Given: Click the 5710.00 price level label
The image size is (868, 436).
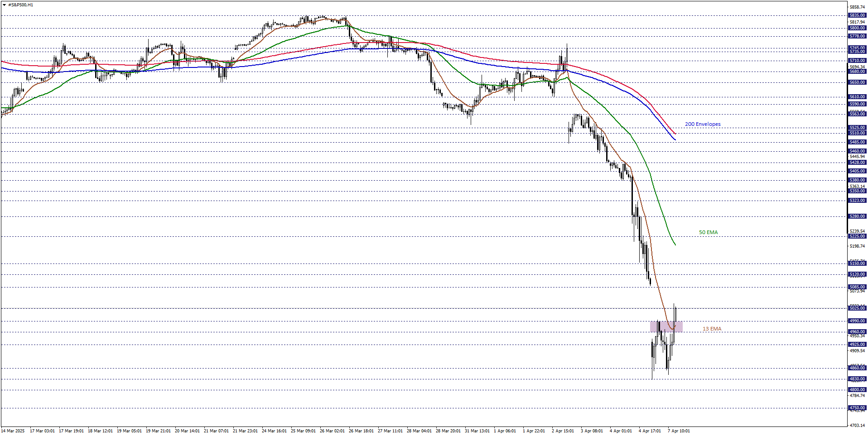Looking at the screenshot, I should [857, 61].
